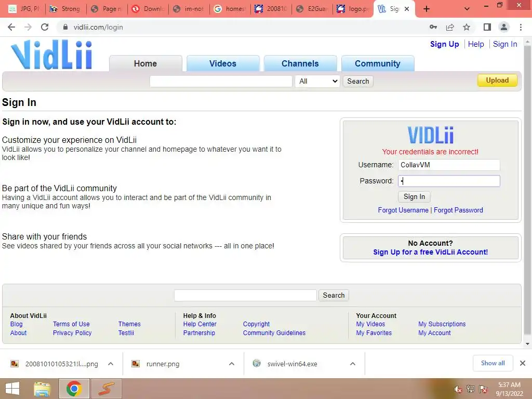Viewport: 532px width, 399px height.
Task: Click the browser forward arrow
Action: pyautogui.click(x=28, y=27)
